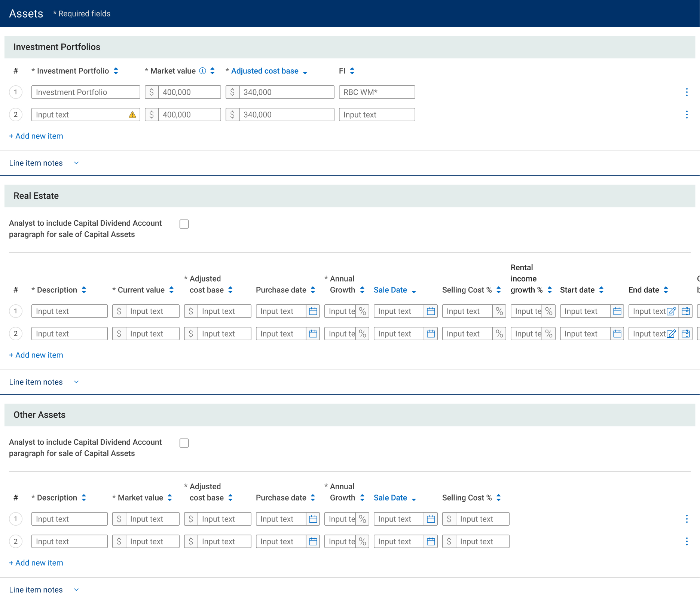Open the options menu for Other Assets row 2
The image size is (700, 602).
(687, 541)
